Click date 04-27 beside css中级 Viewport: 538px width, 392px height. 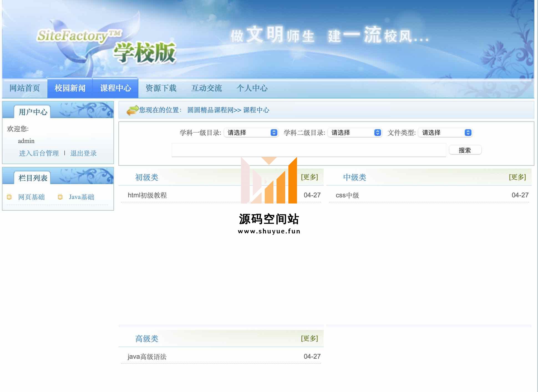click(520, 195)
